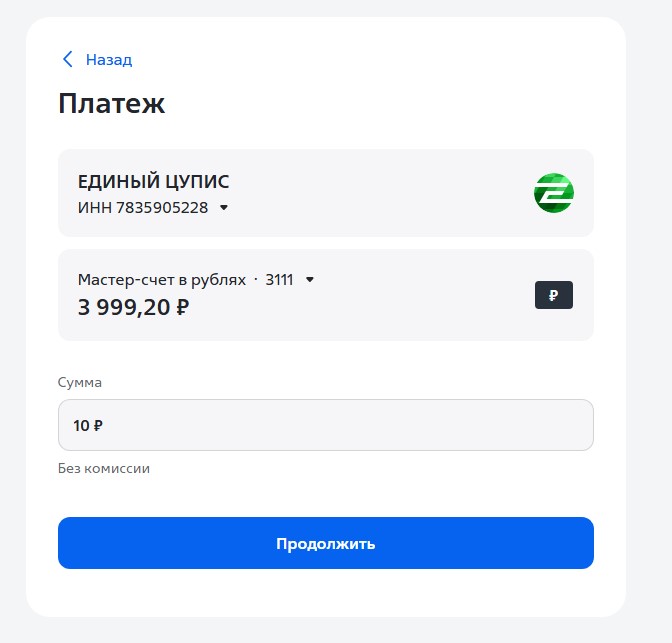Focus the amount input showing 10 ₽
The width and height of the screenshot is (672, 643).
325,425
